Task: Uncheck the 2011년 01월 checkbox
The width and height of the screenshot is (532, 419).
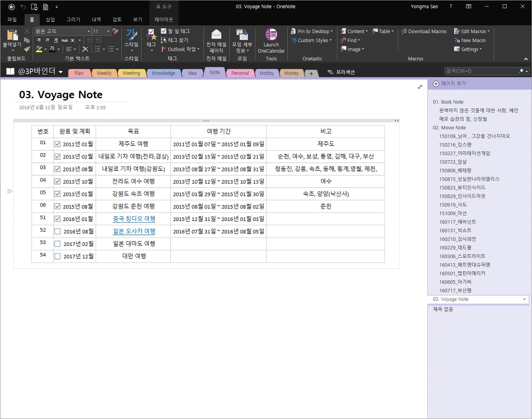Action: point(57,144)
